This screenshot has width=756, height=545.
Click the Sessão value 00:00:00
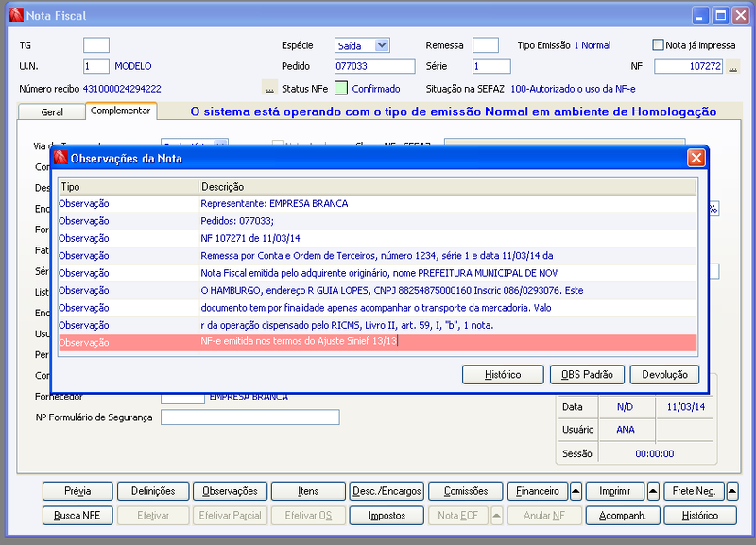point(654,453)
